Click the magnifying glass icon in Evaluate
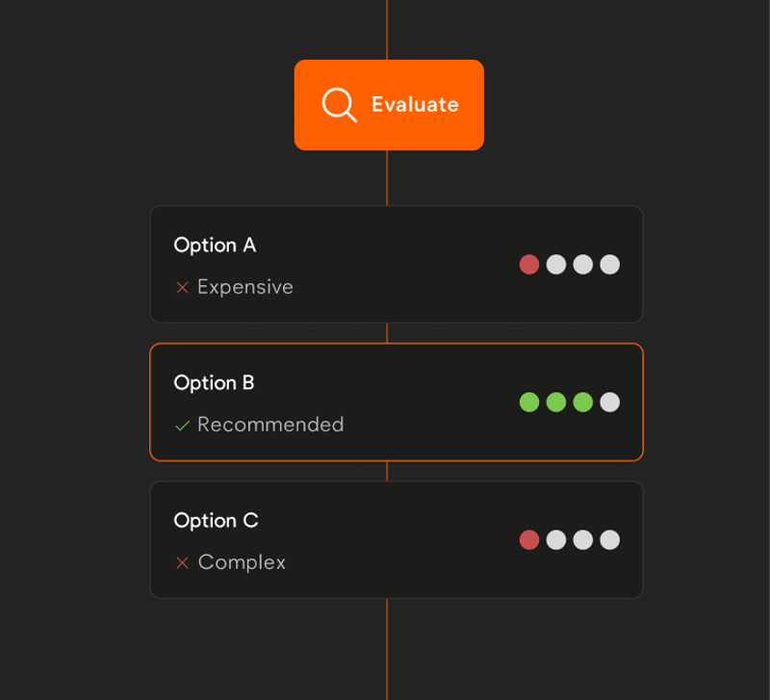770x700 pixels. [x=339, y=105]
